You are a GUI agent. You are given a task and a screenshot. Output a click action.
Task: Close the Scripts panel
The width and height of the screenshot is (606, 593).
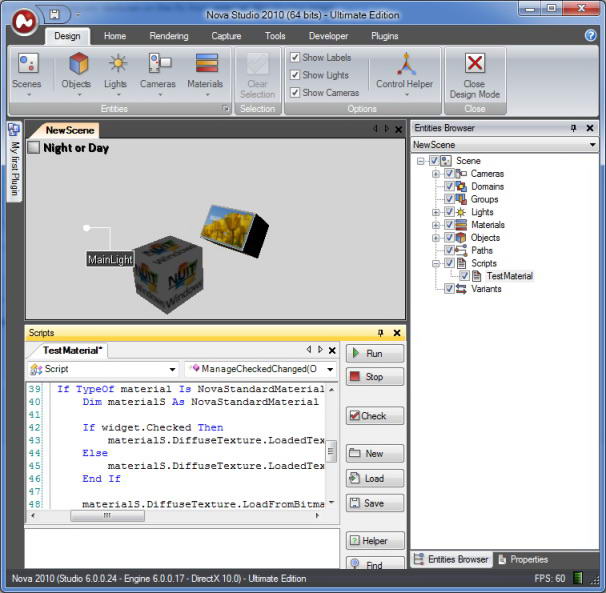coord(397,333)
